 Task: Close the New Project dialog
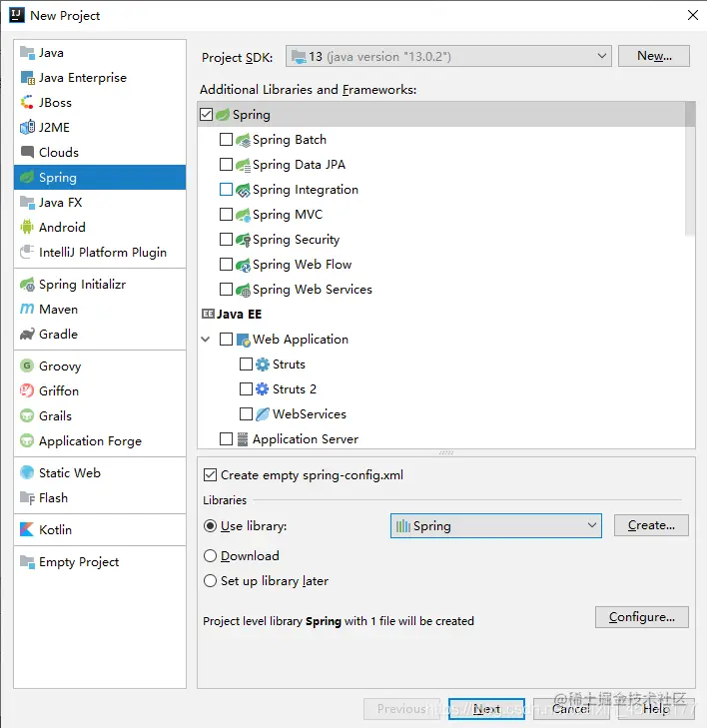pyautogui.click(x=693, y=15)
